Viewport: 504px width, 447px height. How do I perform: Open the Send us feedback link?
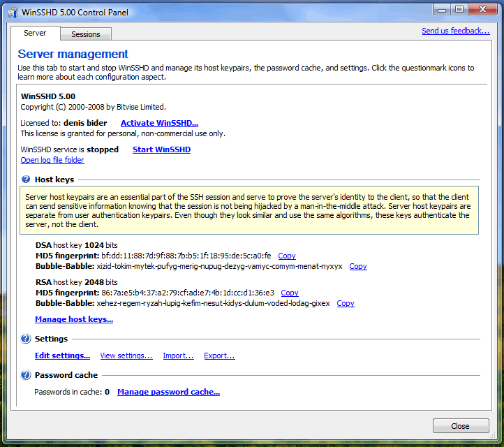(x=455, y=31)
